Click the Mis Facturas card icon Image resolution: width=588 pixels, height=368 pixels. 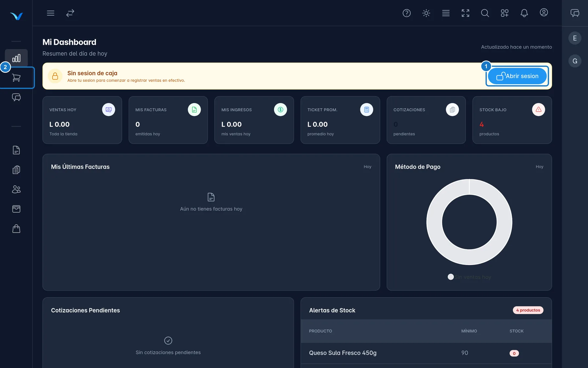point(194,110)
